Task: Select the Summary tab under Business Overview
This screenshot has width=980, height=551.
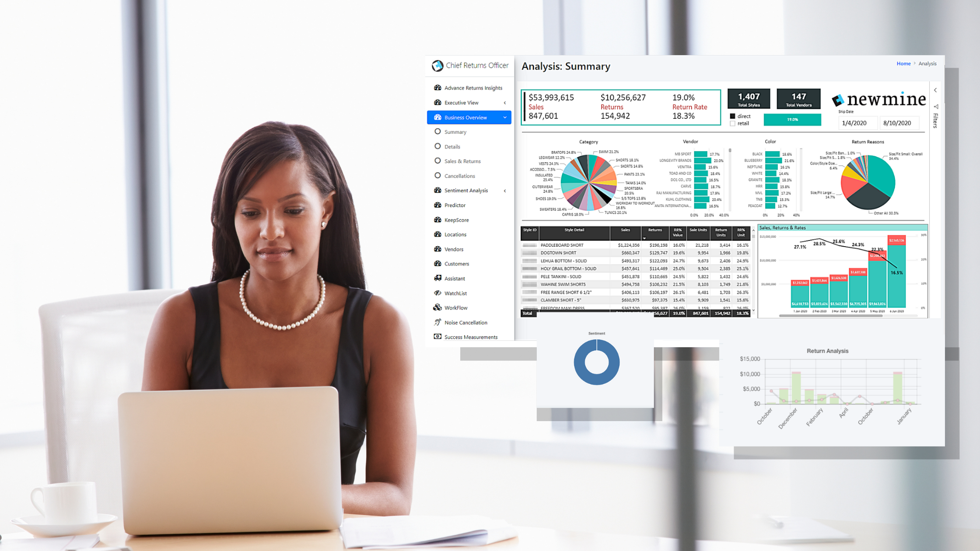Action: [x=455, y=132]
